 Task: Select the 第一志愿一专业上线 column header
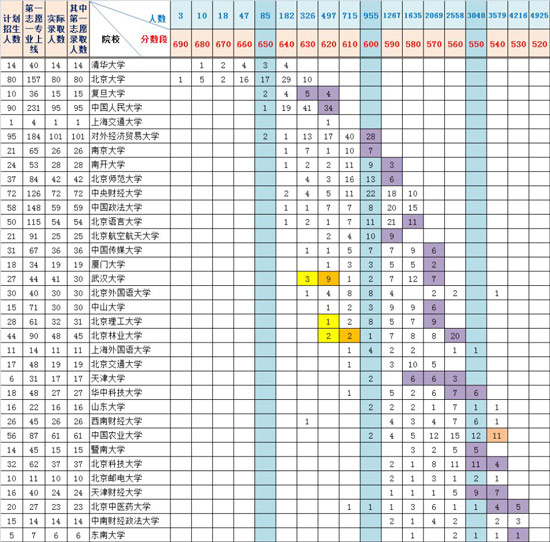34,29
